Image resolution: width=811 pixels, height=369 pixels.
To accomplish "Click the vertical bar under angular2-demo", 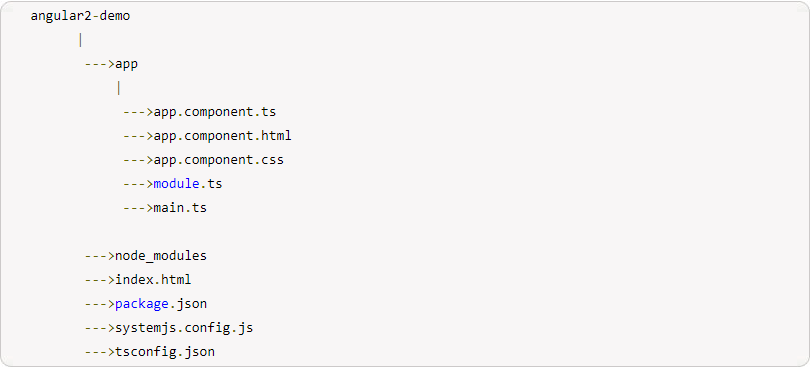I will click(x=81, y=40).
